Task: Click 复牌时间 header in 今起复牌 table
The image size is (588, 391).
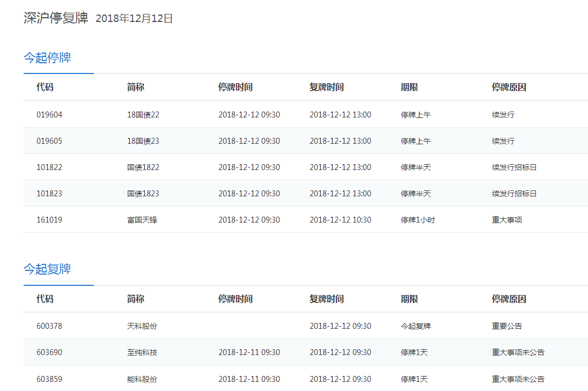Action: pos(326,299)
